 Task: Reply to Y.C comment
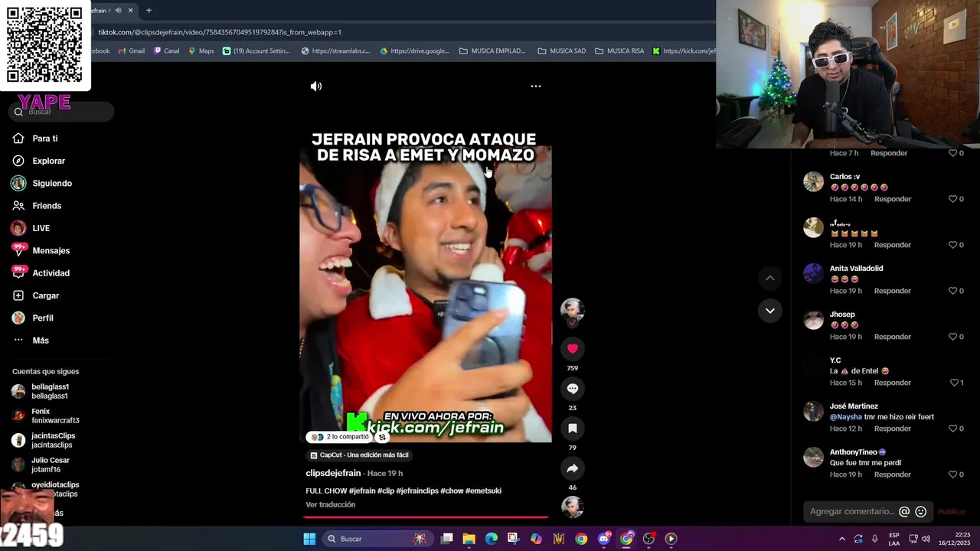[x=892, y=383]
